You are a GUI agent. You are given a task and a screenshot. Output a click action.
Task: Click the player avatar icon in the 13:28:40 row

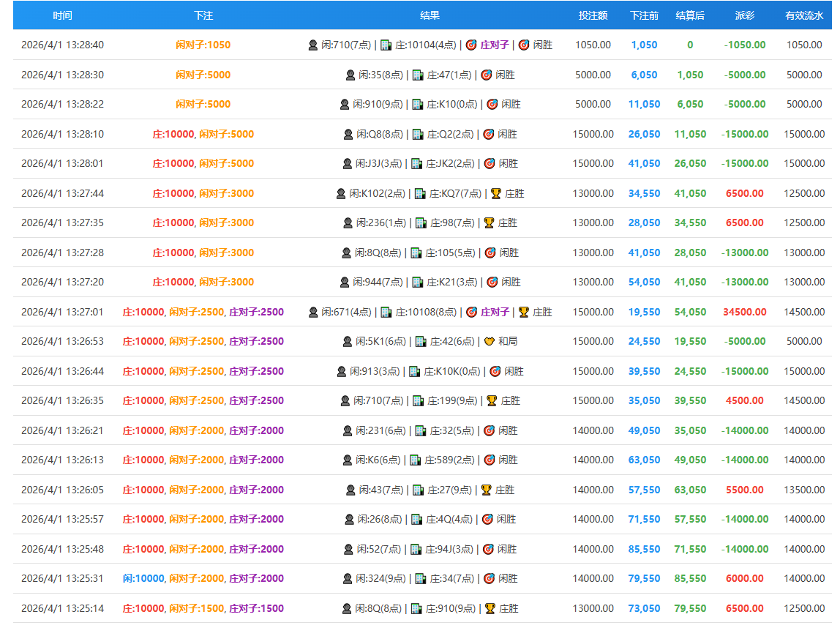pyautogui.click(x=313, y=45)
